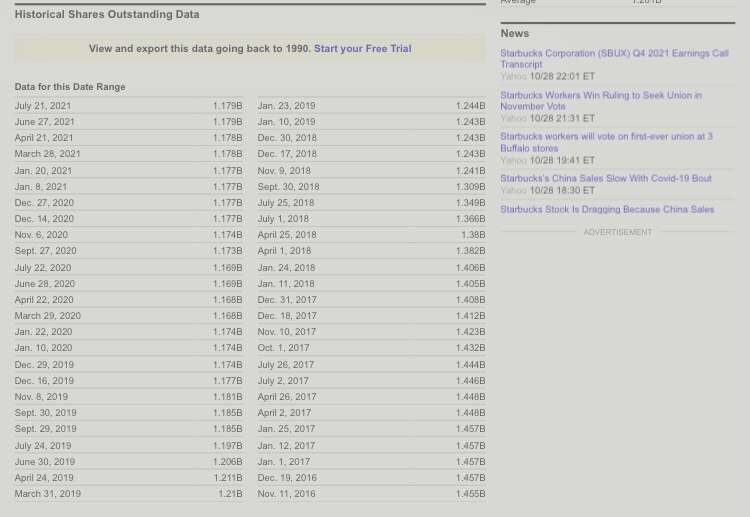Open Starbucks Stock Is Dragging article
This screenshot has height=517, width=750.
click(607, 209)
